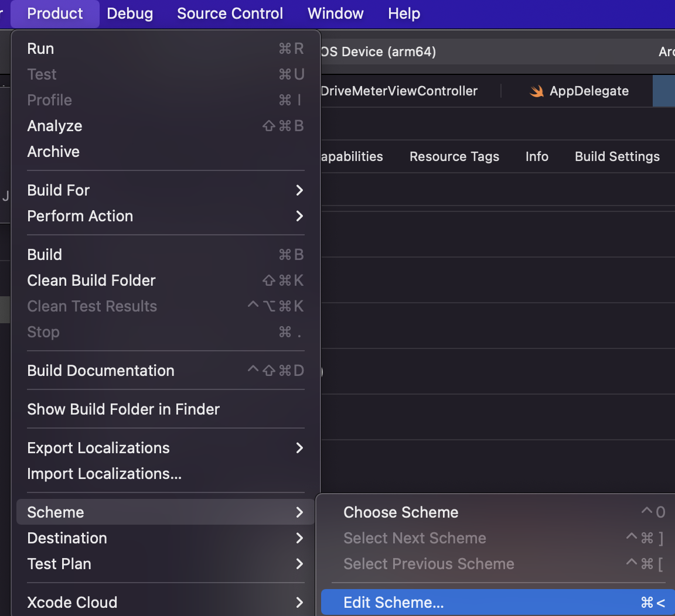Expand the Scheme submenu

166,512
